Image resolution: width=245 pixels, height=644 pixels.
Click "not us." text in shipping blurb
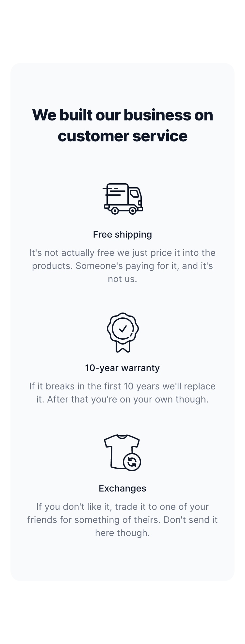pos(122,279)
